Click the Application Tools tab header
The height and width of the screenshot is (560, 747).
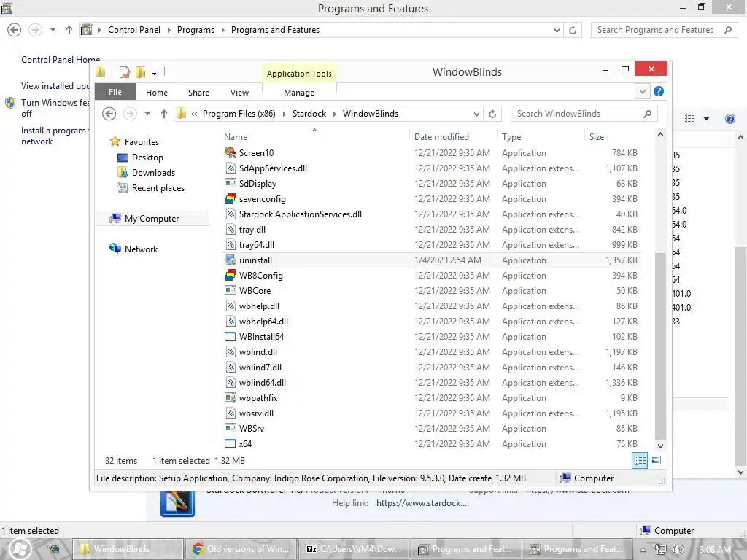coord(299,74)
